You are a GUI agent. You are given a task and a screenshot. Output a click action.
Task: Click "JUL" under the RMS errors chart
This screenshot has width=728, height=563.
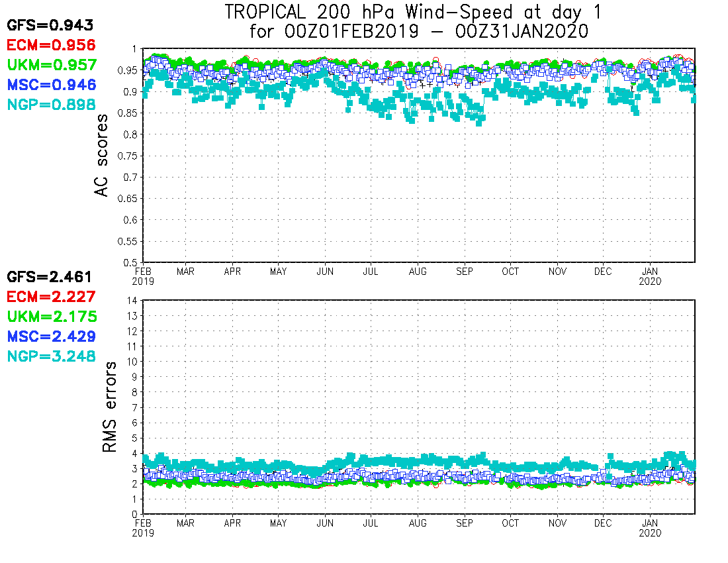(x=371, y=523)
